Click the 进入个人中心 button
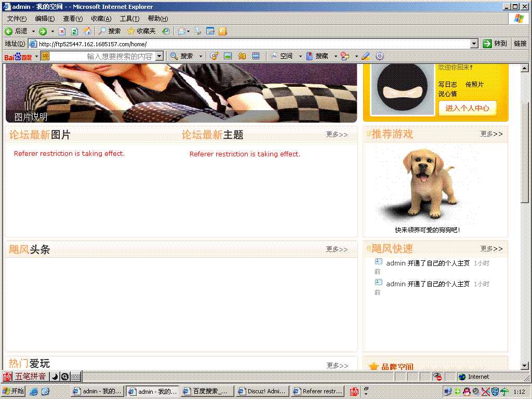The height and width of the screenshot is (399, 532). pos(468,108)
